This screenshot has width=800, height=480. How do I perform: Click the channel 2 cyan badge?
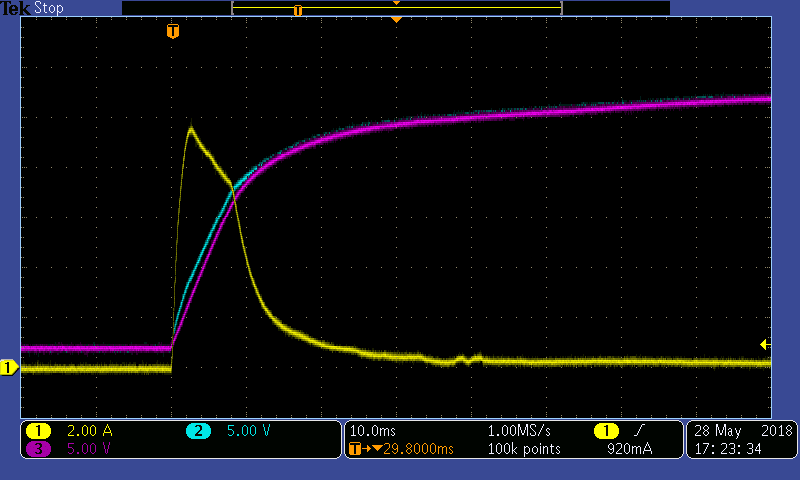point(198,431)
